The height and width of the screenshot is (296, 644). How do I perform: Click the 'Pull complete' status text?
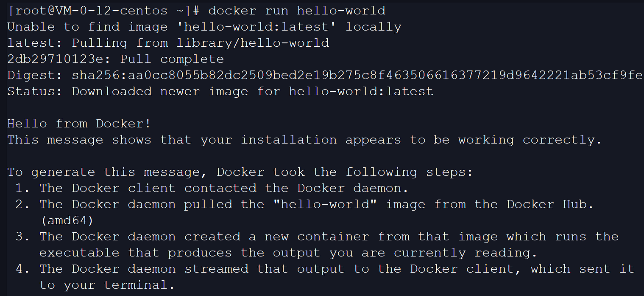coord(172,59)
